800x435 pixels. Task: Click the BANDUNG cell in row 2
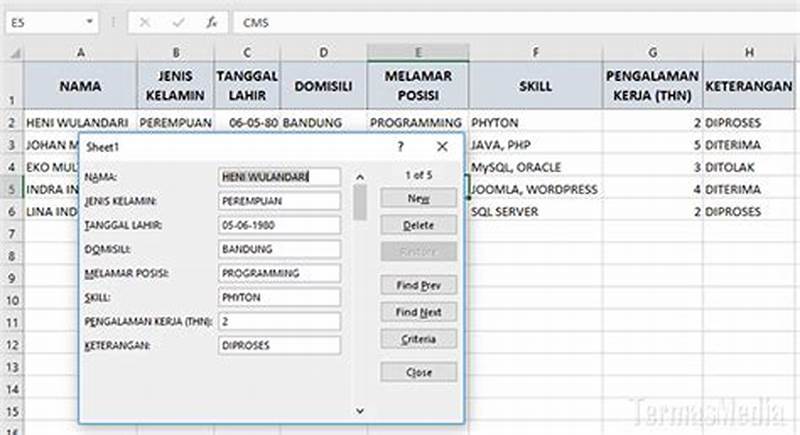point(323,123)
